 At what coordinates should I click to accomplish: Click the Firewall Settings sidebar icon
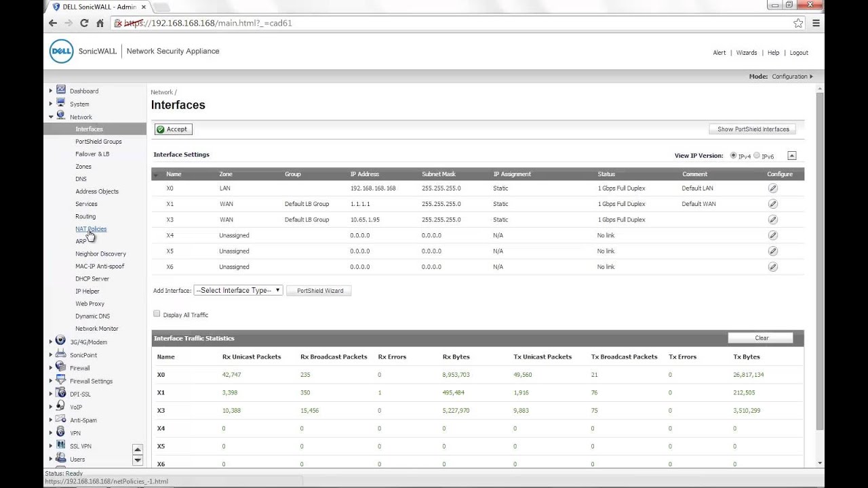(61, 380)
